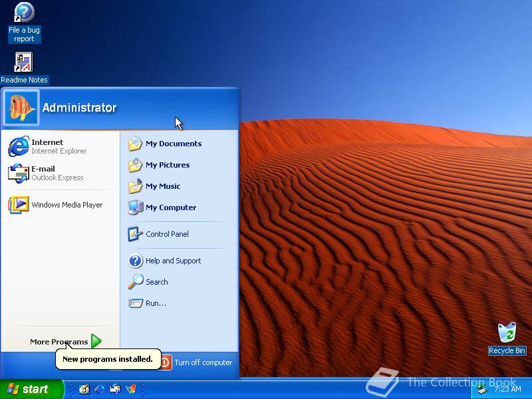
Task: Click the 7:23 AM taskbar clock
Action: (x=507, y=389)
